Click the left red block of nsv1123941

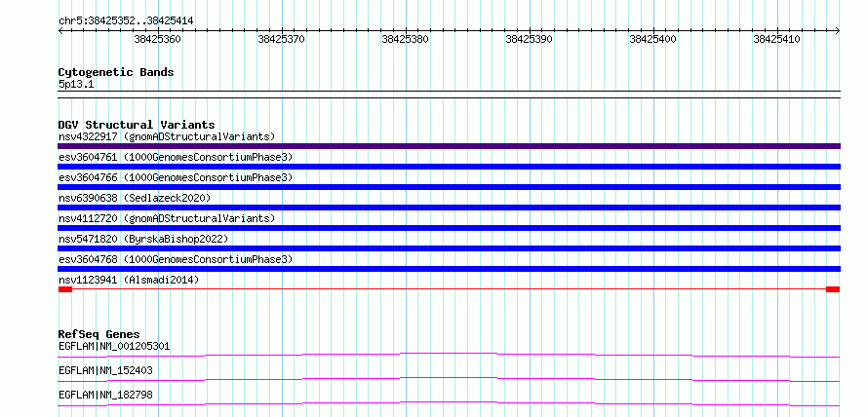click(x=65, y=289)
